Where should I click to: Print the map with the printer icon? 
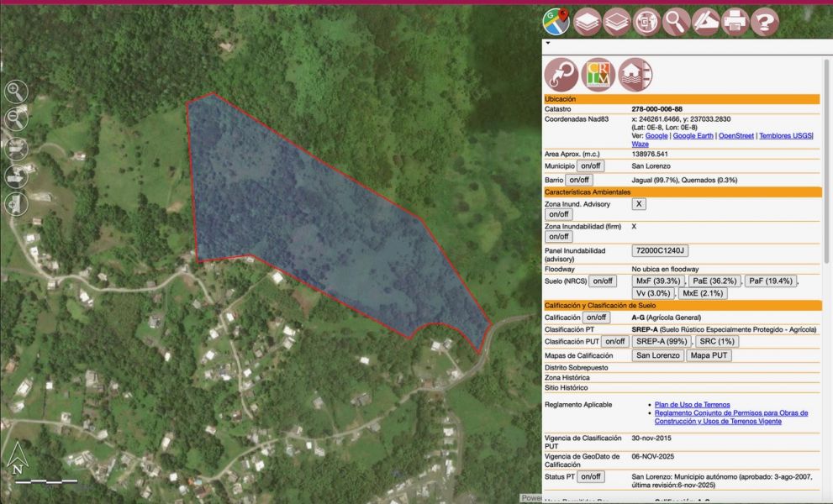click(734, 22)
